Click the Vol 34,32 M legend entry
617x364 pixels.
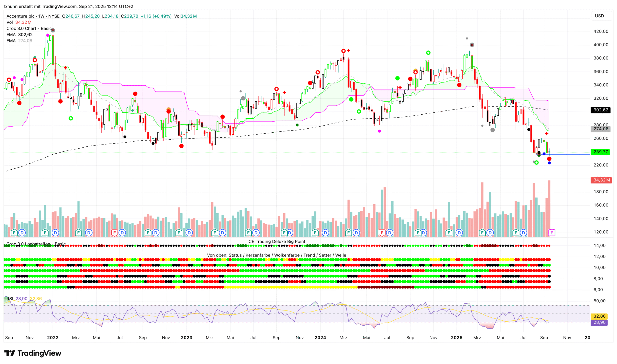pyautogui.click(x=19, y=22)
